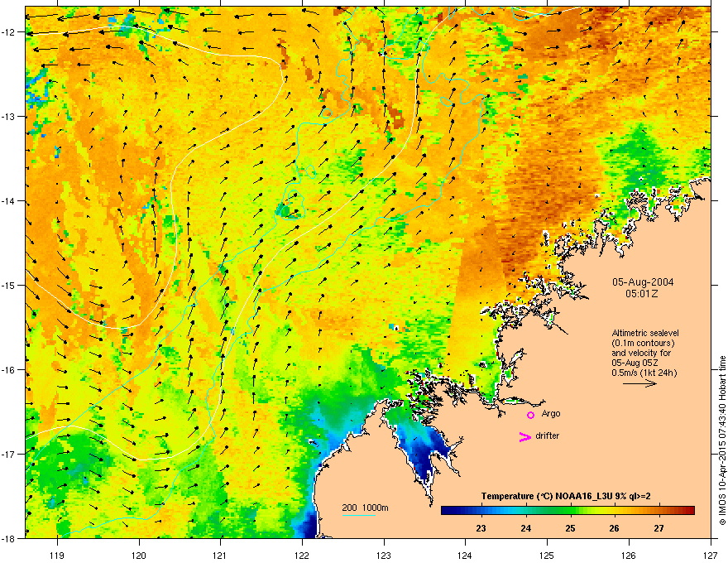The width and height of the screenshot is (728, 563).
Task: Click the longitude axis label 124
Action: tap(465, 555)
